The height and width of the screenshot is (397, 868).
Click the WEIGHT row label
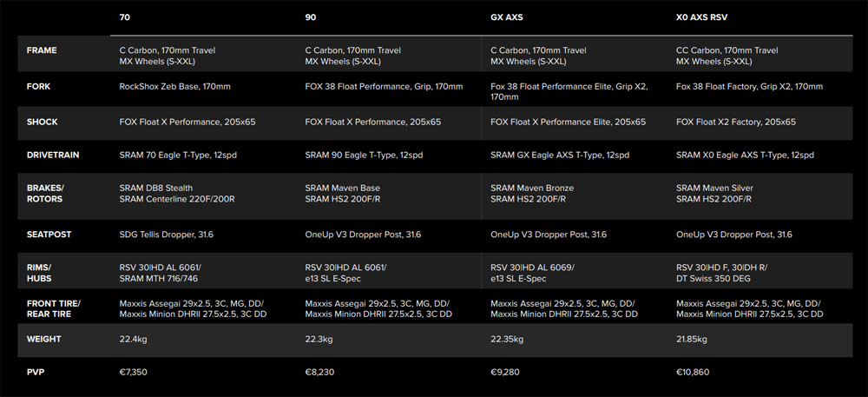[43, 339]
